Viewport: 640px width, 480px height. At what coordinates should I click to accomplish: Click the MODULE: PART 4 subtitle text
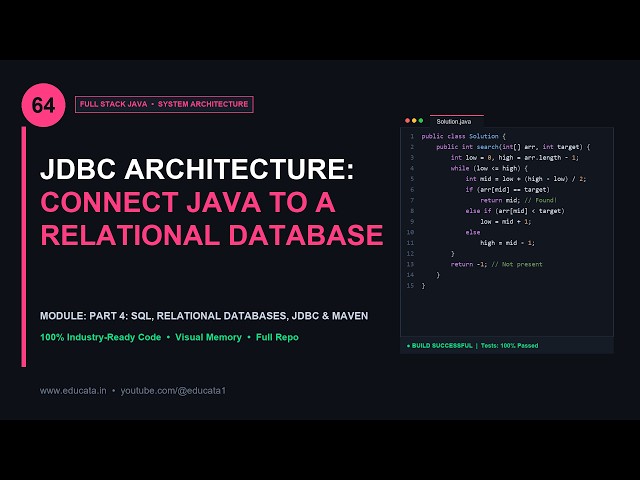point(204,316)
